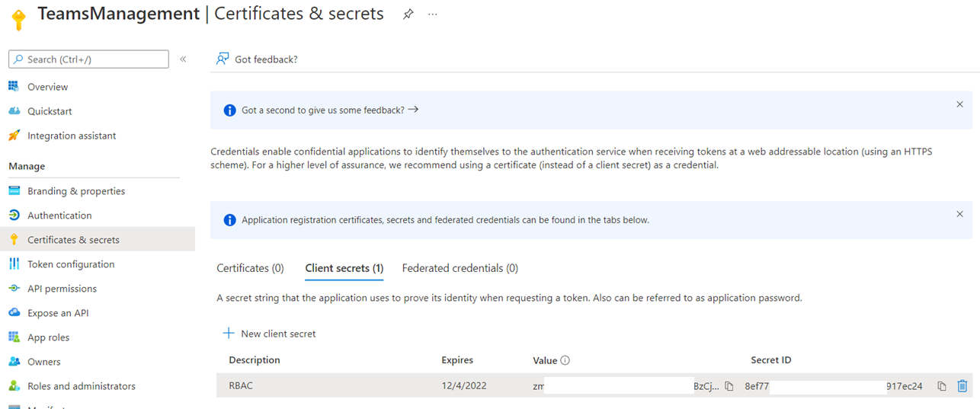
Task: Open Integration assistant
Action: click(72, 136)
